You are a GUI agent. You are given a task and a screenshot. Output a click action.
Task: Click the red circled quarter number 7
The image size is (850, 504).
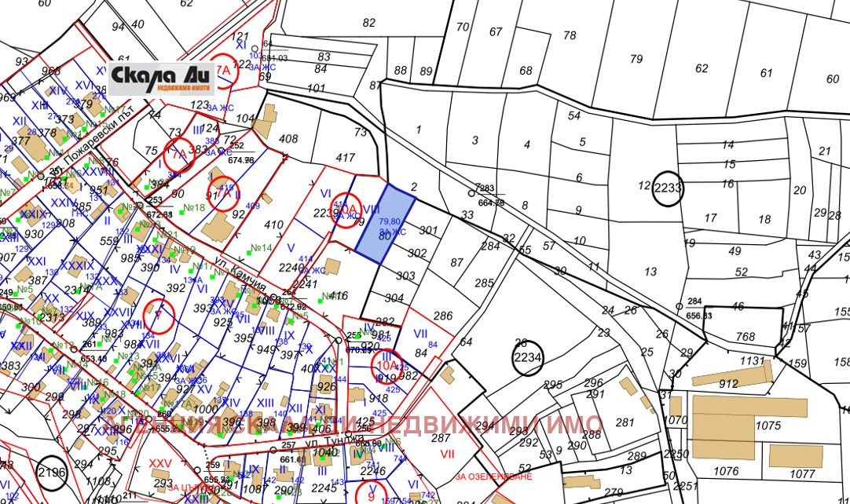tap(159, 316)
